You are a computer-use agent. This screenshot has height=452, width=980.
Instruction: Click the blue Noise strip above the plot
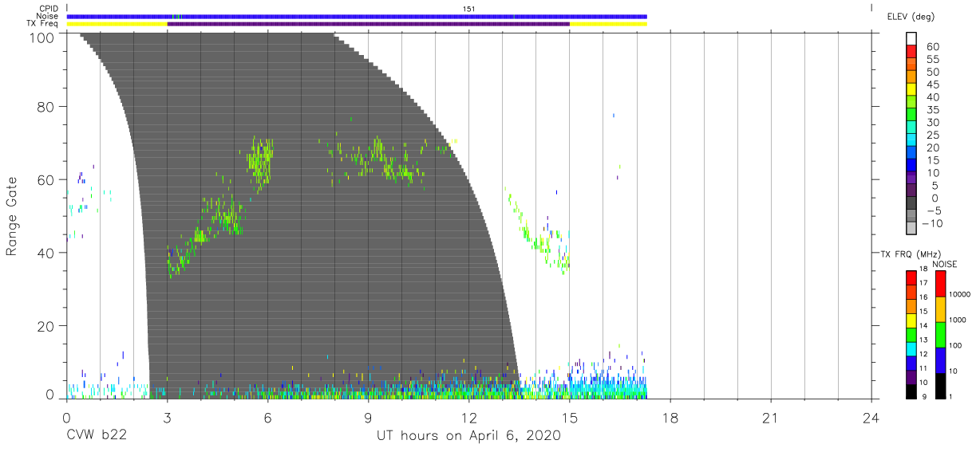357,16
